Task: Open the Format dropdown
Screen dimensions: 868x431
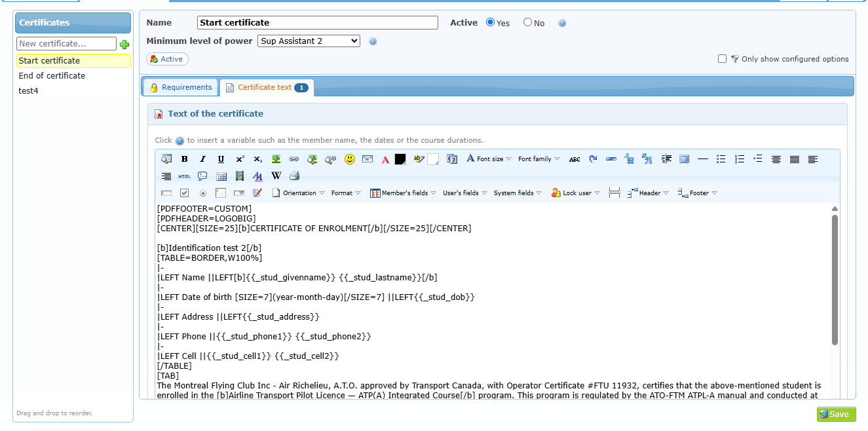Action: pos(346,193)
